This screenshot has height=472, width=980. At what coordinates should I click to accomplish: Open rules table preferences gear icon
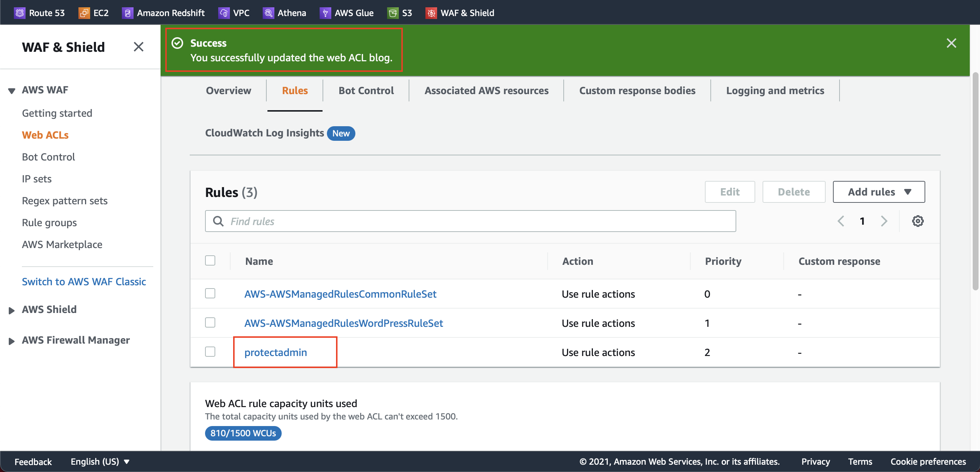[918, 221]
